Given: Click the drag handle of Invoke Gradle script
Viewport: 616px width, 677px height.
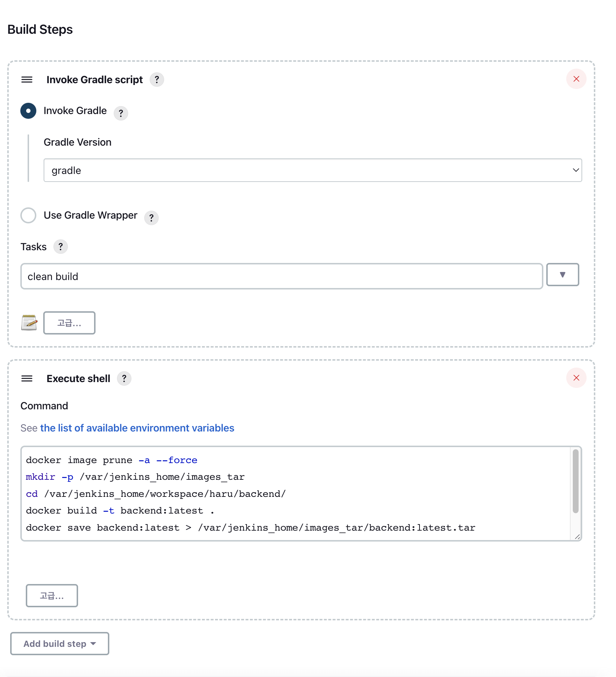Looking at the screenshot, I should tap(27, 80).
